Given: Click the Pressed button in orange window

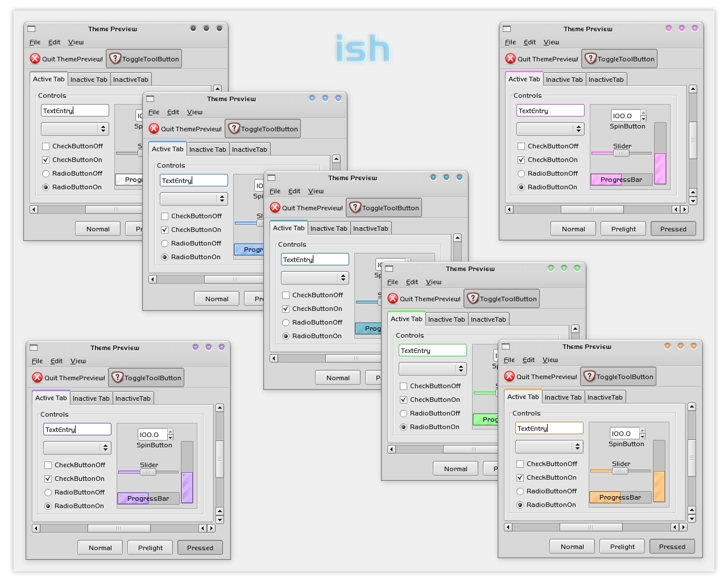Looking at the screenshot, I should [672, 547].
